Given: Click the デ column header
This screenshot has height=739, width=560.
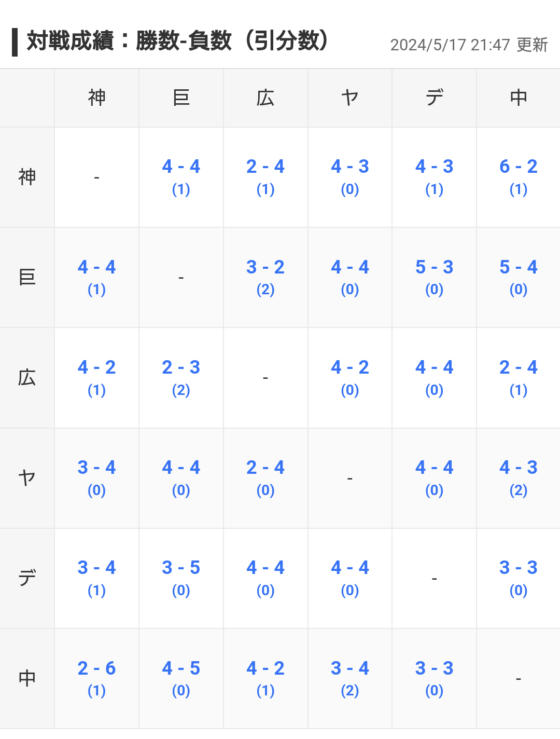Looking at the screenshot, I should click(434, 98).
